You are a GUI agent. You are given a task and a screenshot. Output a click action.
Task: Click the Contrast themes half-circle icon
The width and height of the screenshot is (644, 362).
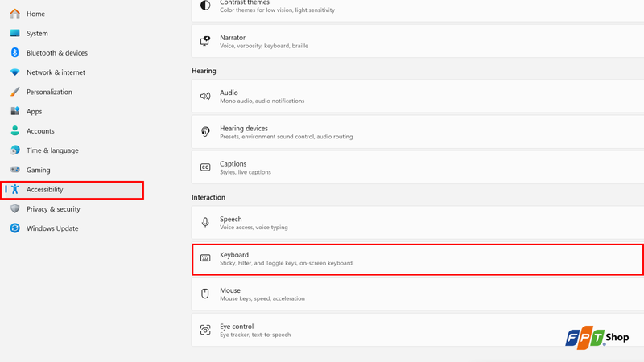pyautogui.click(x=205, y=6)
